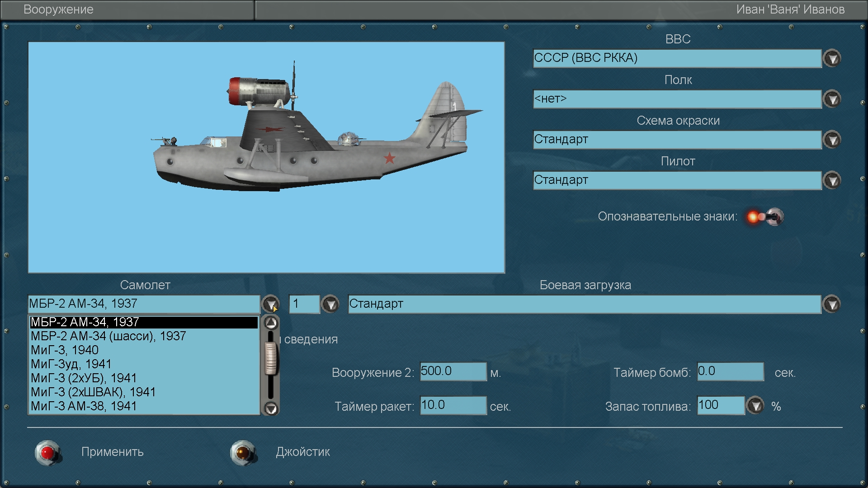Click the Вооружение 2 distance field
This screenshot has height=488, width=868.
pos(453,371)
